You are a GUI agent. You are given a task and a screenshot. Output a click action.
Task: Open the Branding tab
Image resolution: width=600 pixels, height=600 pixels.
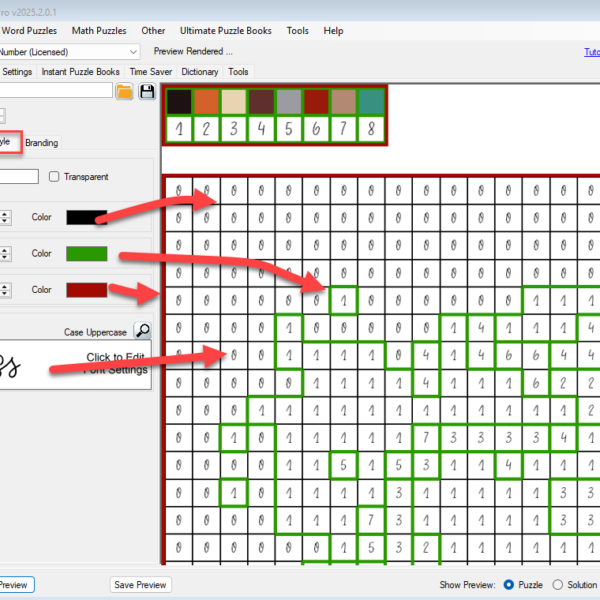42,143
